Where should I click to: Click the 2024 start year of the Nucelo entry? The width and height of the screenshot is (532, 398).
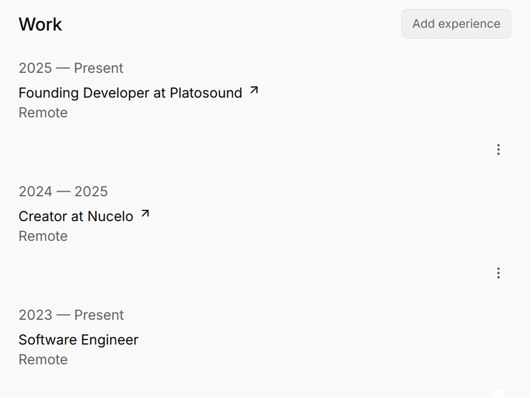pyautogui.click(x=35, y=192)
